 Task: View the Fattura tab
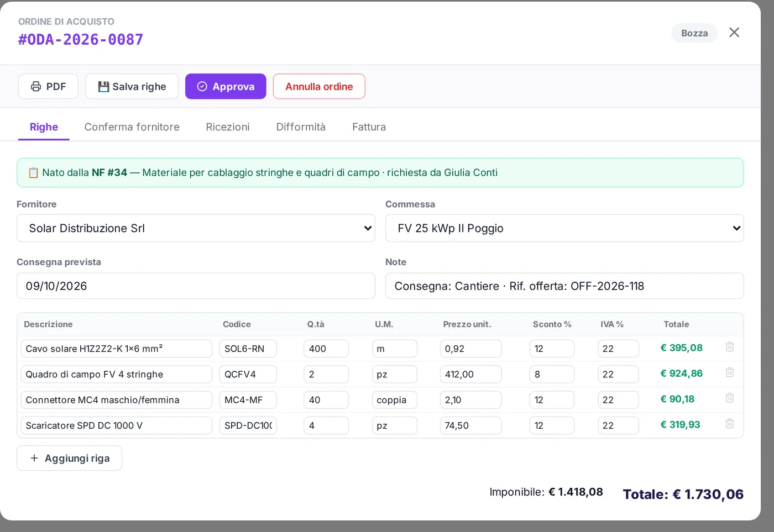point(369,127)
